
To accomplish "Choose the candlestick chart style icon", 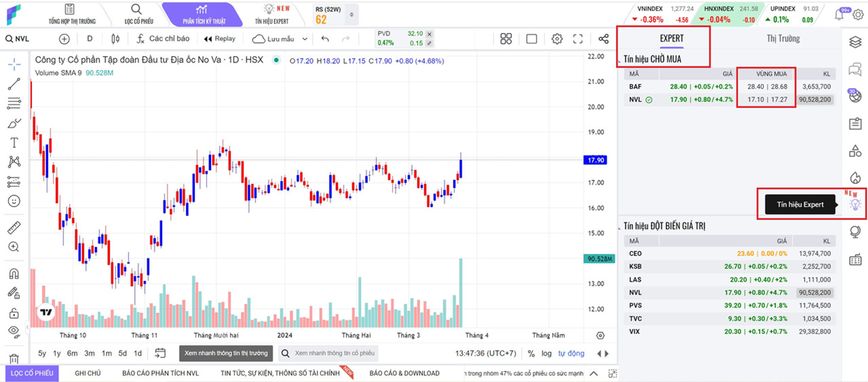I will 115,39.
